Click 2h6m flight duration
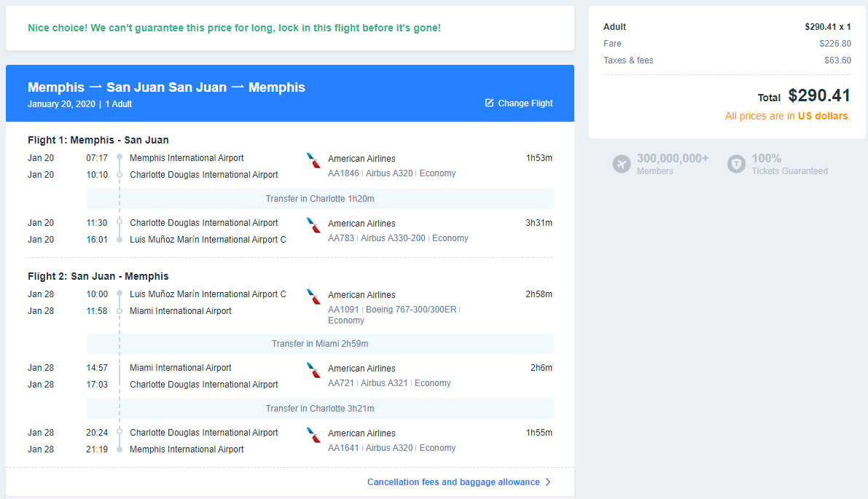This screenshot has height=499, width=868. pyautogui.click(x=541, y=367)
